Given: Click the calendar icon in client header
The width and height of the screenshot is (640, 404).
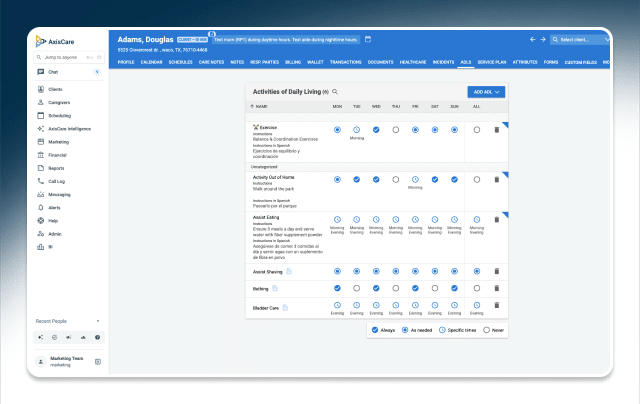Looking at the screenshot, I should [368, 39].
